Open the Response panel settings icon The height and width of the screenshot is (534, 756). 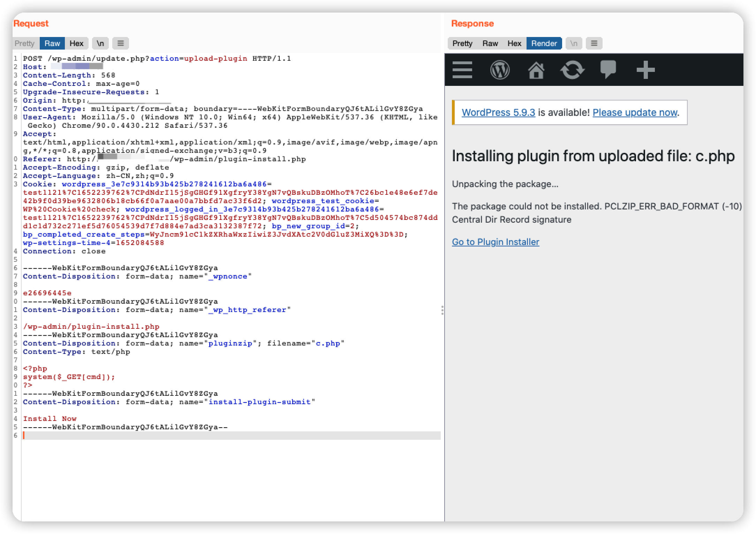click(594, 43)
